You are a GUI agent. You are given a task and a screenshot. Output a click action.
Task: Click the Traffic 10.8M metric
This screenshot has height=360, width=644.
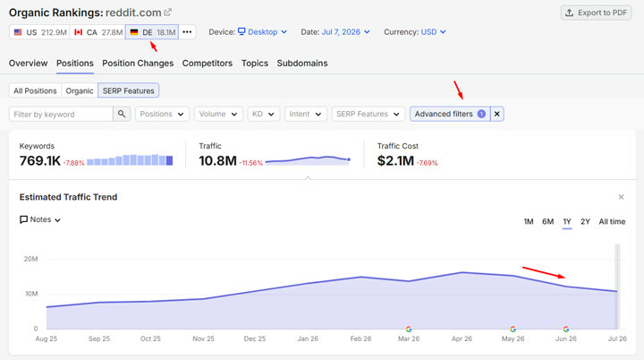217,160
